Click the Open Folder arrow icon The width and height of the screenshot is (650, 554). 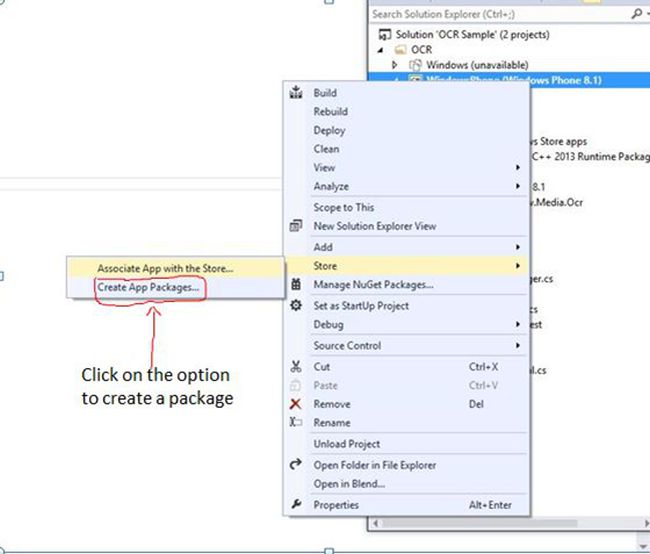296,464
